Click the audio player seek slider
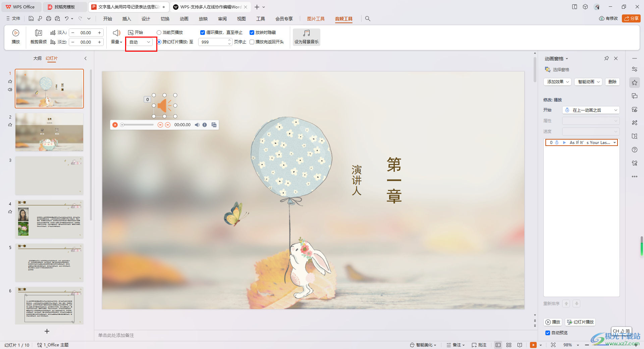 137,125
